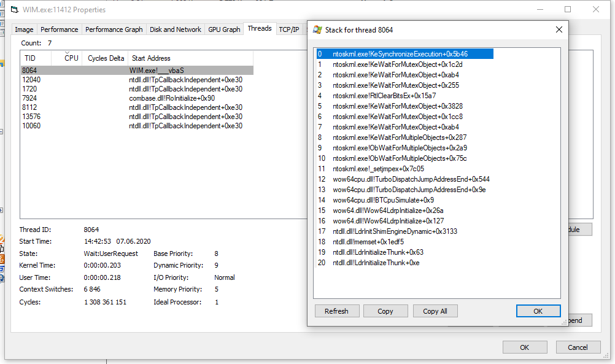615x364 pixels.
Task: Select stack frame 11 _setjmpex+0x7c05
Action: 404,169
